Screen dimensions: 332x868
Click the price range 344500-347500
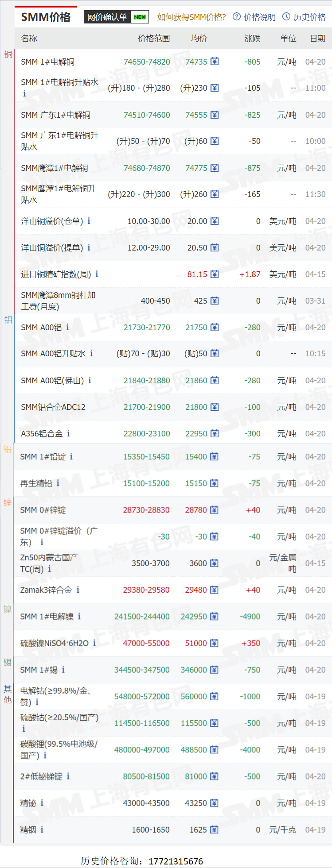(x=142, y=670)
